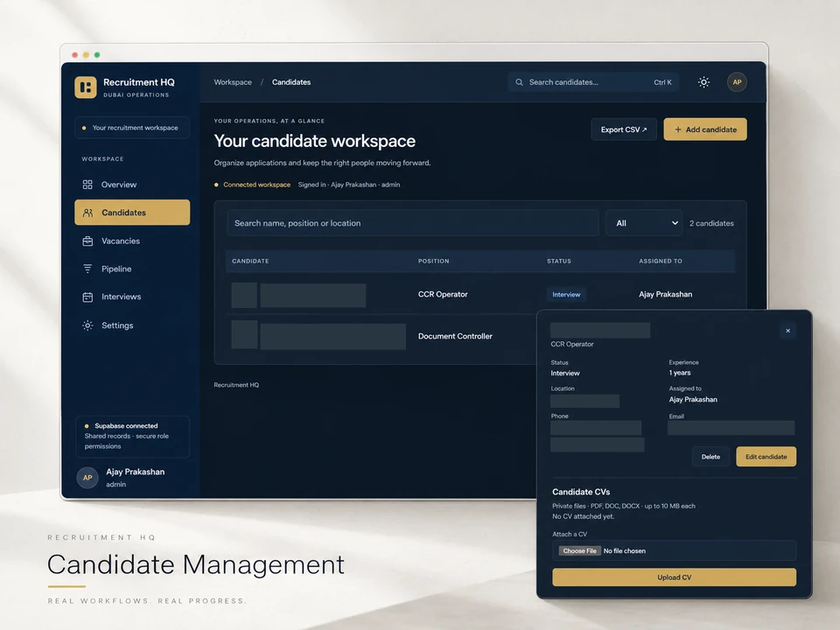Click Export CSV button
The image size is (840, 630).
pos(624,129)
